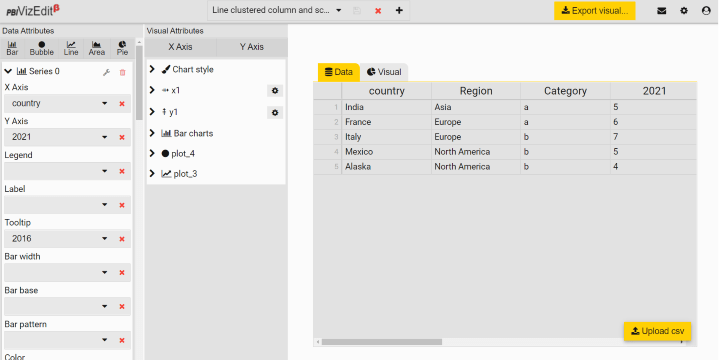
Task: Click the Mexico cell
Action: tap(387, 152)
